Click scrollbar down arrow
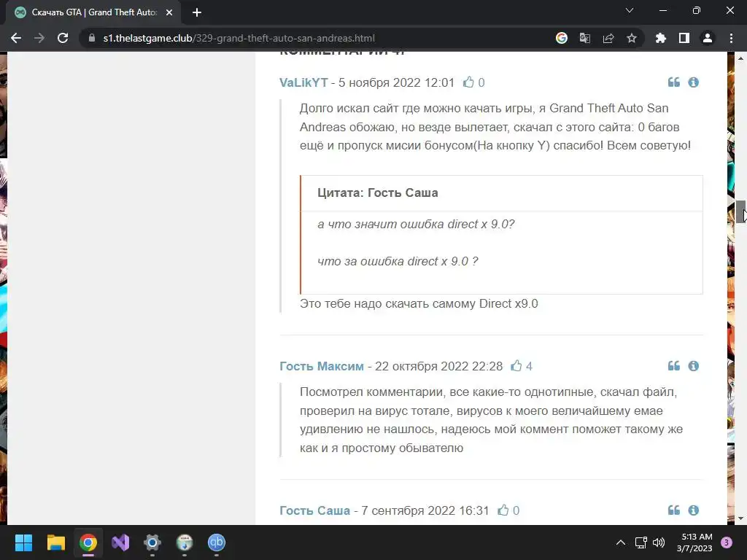The width and height of the screenshot is (747, 560). (x=740, y=518)
